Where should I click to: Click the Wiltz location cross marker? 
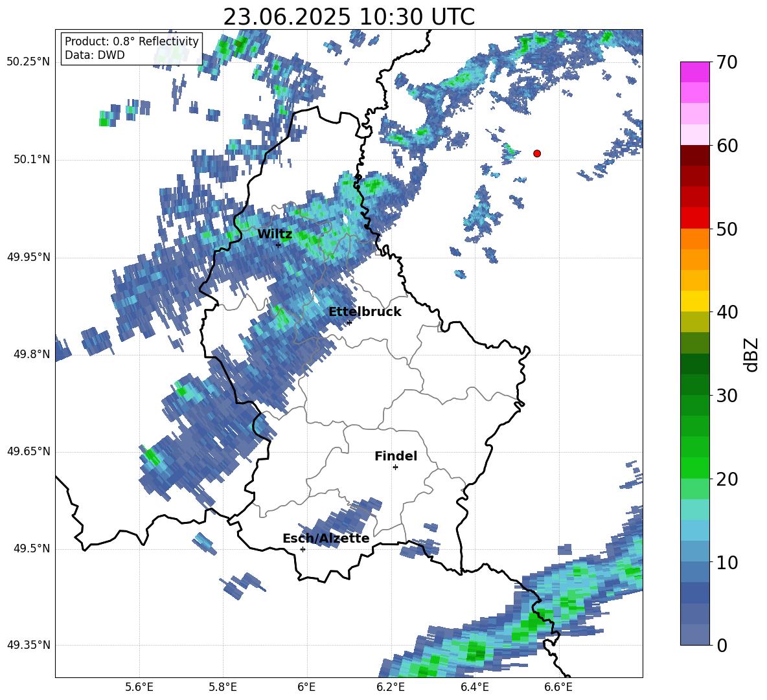[x=278, y=245]
